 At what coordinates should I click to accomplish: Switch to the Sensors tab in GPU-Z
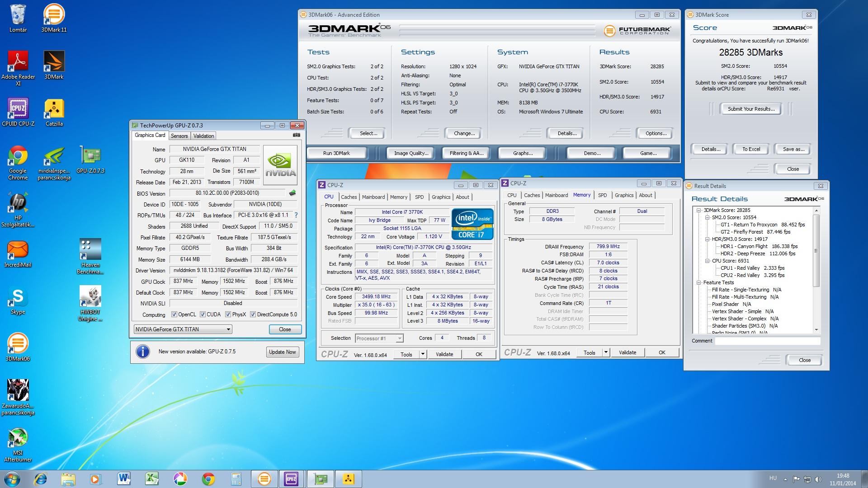(x=179, y=136)
